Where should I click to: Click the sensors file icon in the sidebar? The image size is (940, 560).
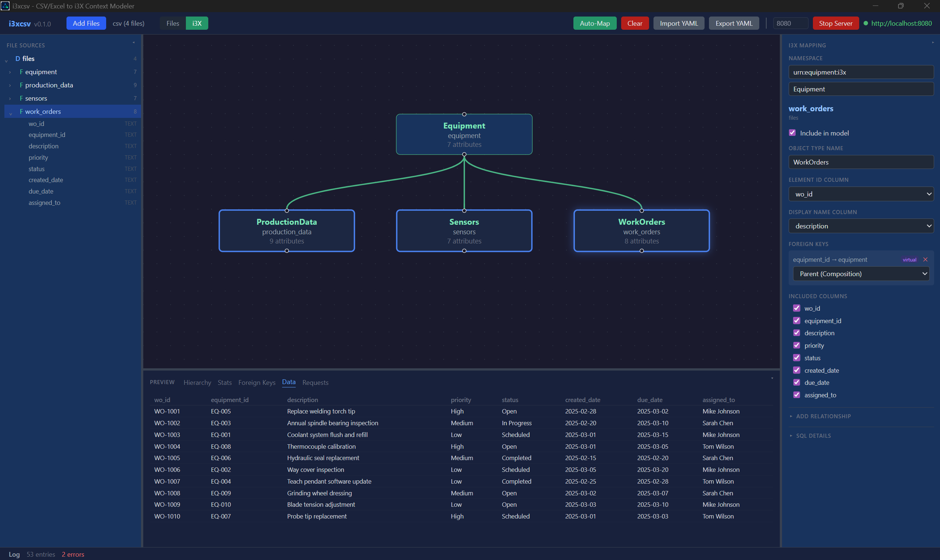click(22, 98)
